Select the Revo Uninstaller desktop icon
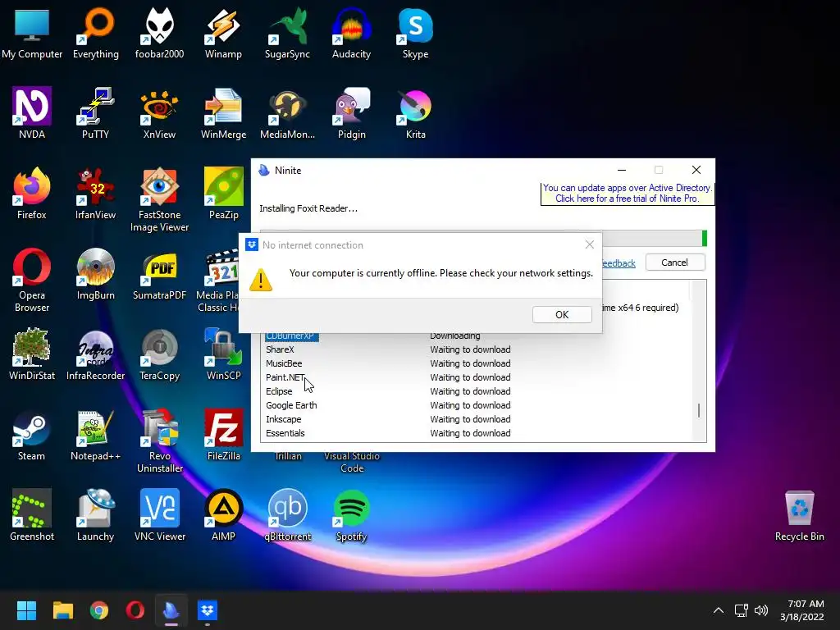This screenshot has height=630, width=840. [160, 441]
